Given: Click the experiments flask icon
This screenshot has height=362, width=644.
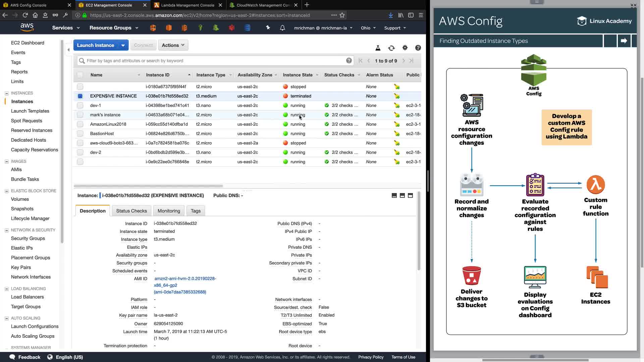Looking at the screenshot, I should 378,48.
